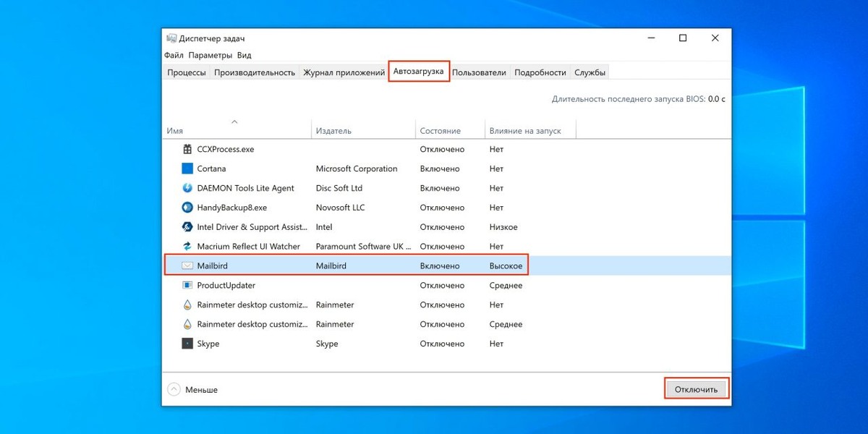Click the Intel Driver & Support Assistant icon
This screenshot has width=868, height=434.
tap(187, 227)
